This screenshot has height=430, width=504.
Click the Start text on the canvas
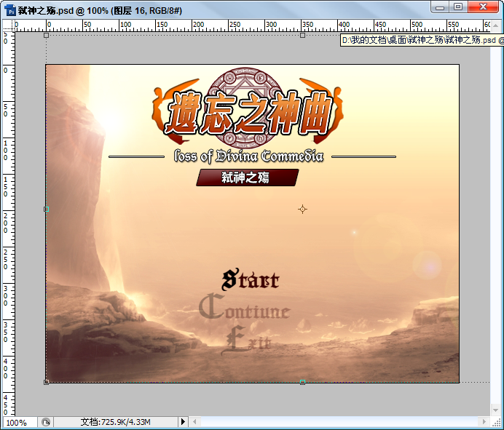point(251,279)
